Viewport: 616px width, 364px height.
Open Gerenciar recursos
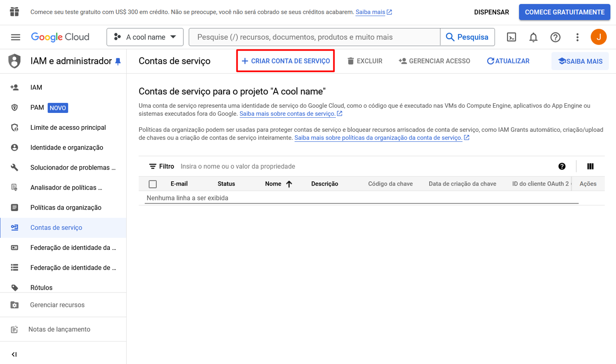click(x=63, y=305)
